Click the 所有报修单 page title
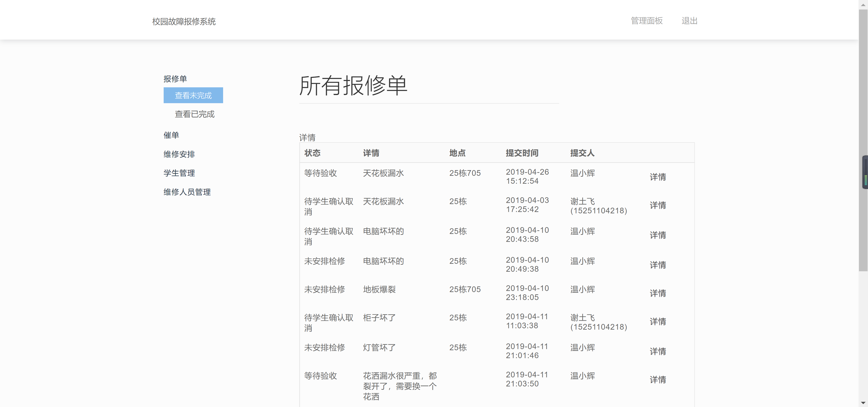The image size is (868, 407). pyautogui.click(x=353, y=86)
